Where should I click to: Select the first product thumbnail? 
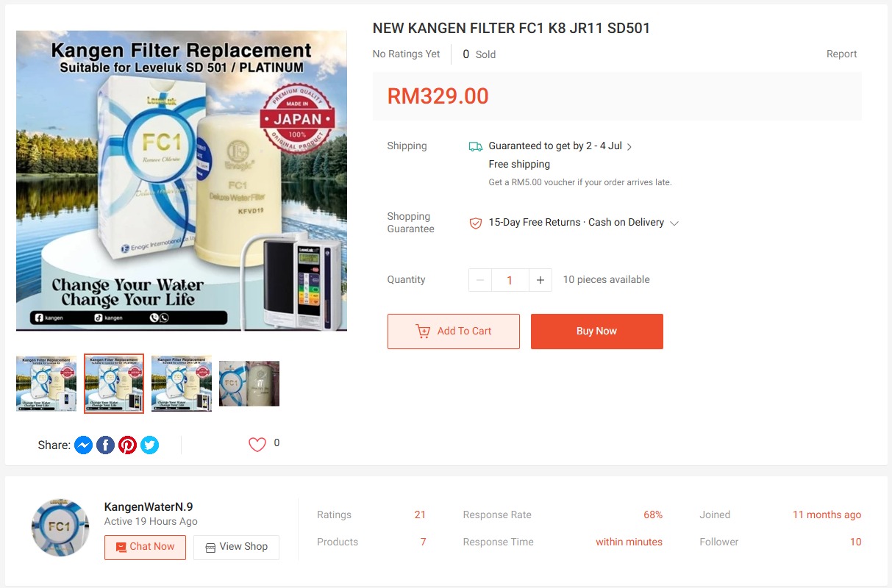(x=46, y=383)
